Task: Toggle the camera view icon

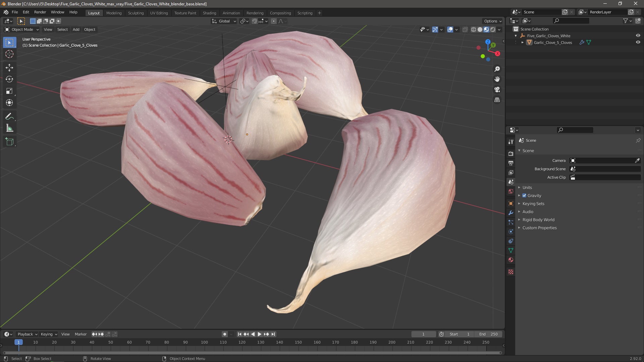Action: pyautogui.click(x=497, y=89)
